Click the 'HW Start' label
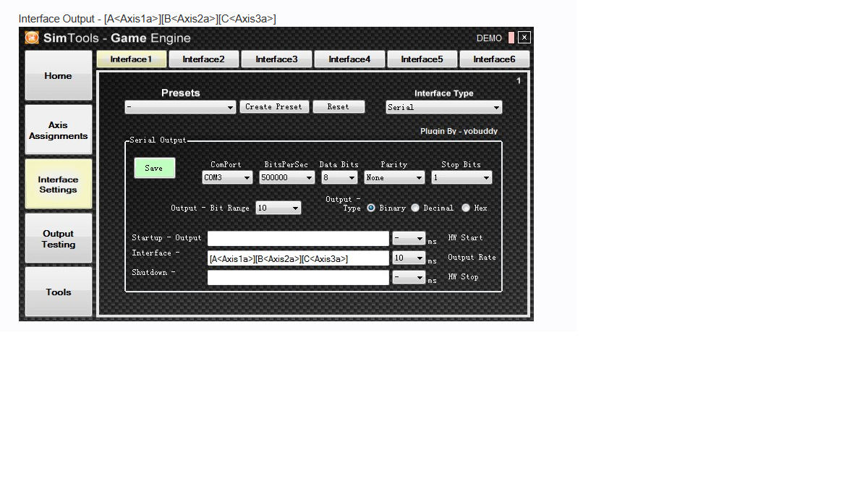The width and height of the screenshot is (868, 495). 465,238
